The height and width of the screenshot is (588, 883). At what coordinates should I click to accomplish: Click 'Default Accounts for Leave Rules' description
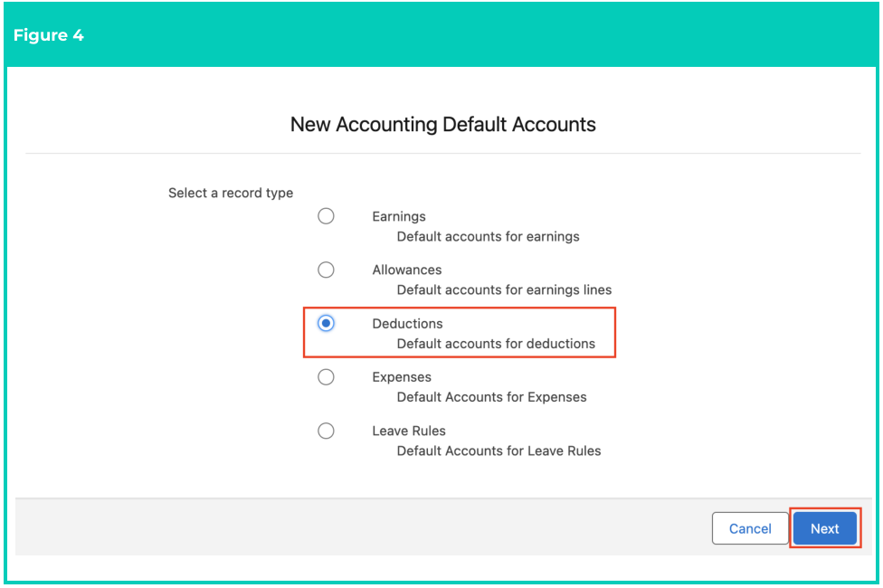pos(498,451)
